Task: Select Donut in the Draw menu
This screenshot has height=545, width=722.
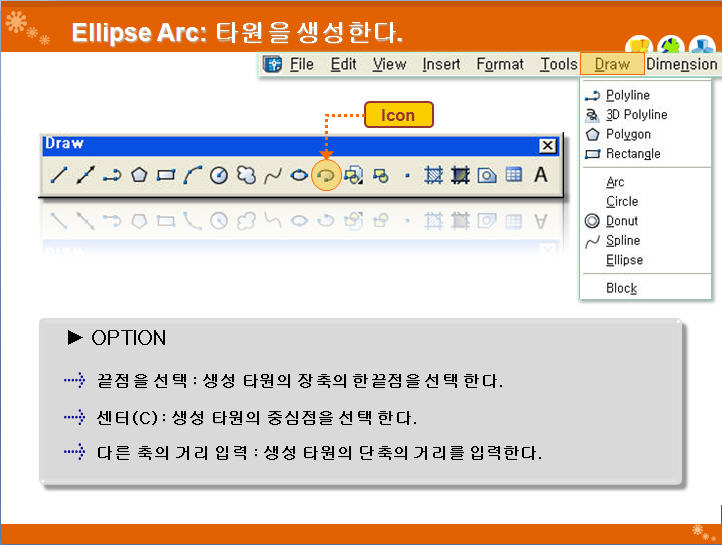Action: tap(621, 221)
